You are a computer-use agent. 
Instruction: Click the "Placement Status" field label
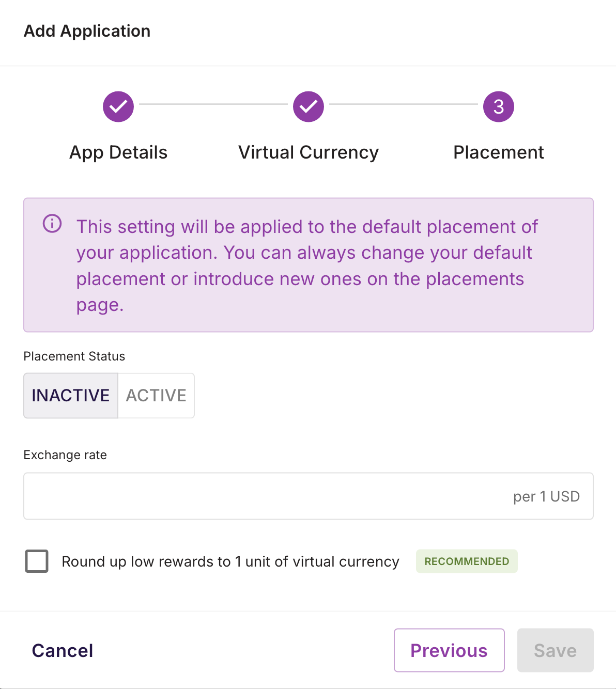pyautogui.click(x=74, y=356)
